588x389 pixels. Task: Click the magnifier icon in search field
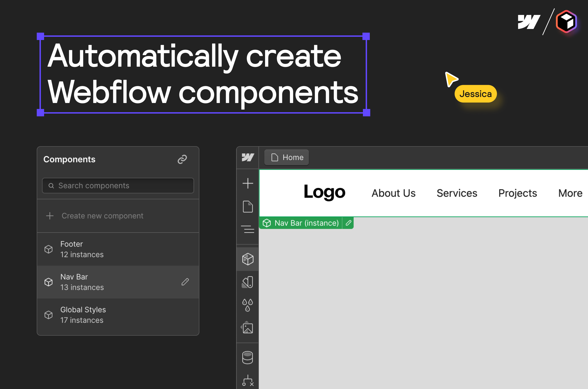(x=51, y=186)
